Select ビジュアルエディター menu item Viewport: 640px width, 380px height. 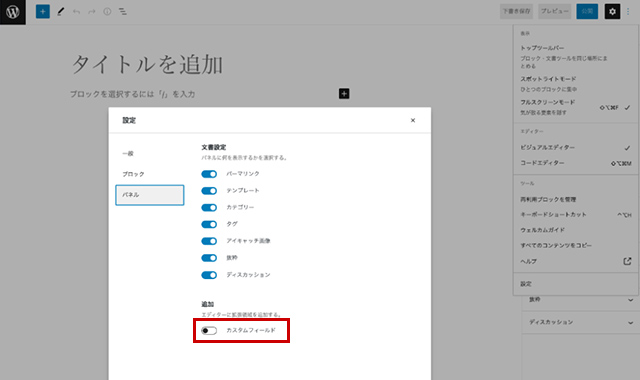[x=576, y=147]
